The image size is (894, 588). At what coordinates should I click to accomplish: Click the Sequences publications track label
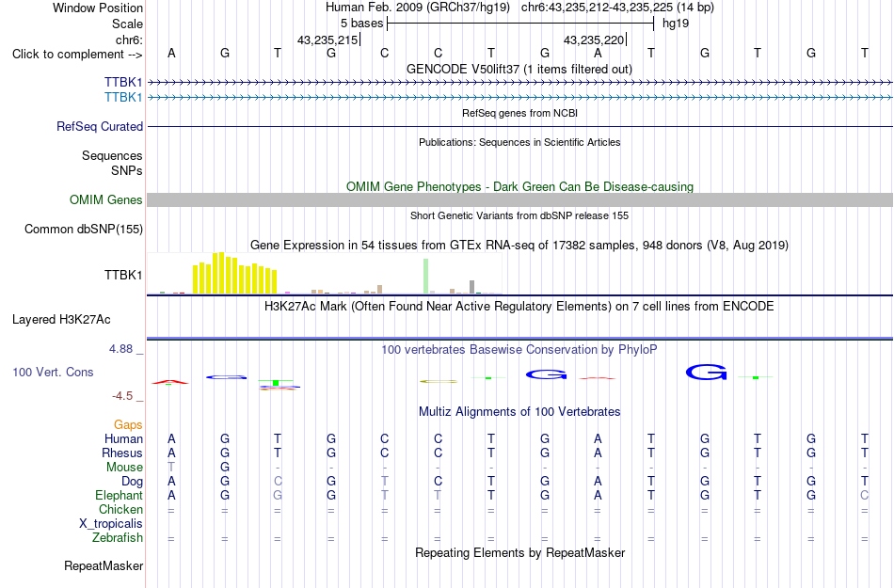(112, 155)
